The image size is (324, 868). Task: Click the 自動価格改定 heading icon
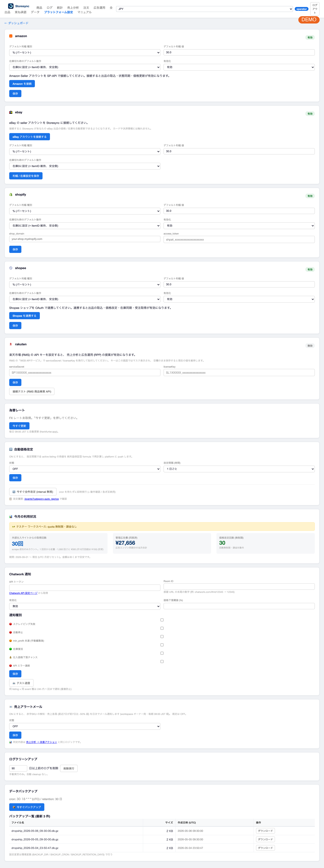(11, 449)
